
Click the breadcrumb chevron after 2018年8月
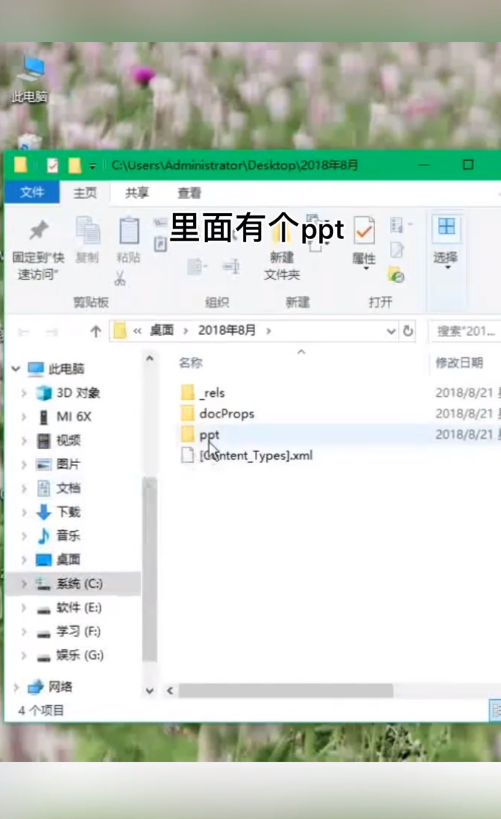pos(269,331)
